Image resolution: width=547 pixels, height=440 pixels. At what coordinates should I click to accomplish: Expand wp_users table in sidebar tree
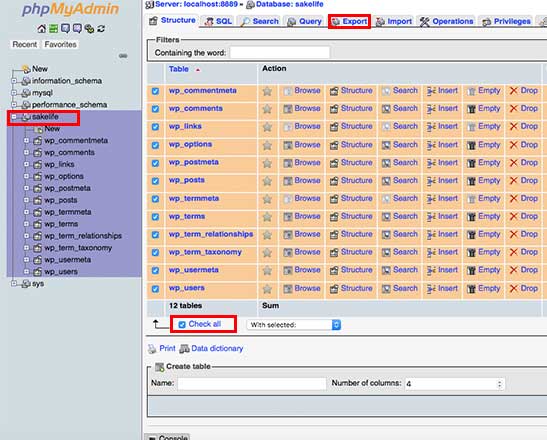click(x=26, y=271)
